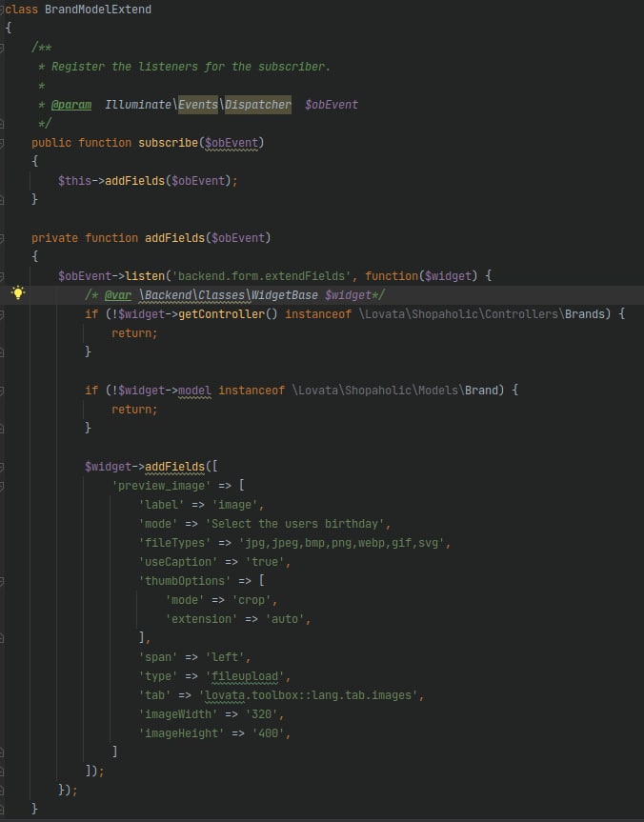
Task: Click the $this variable
Action: point(74,181)
